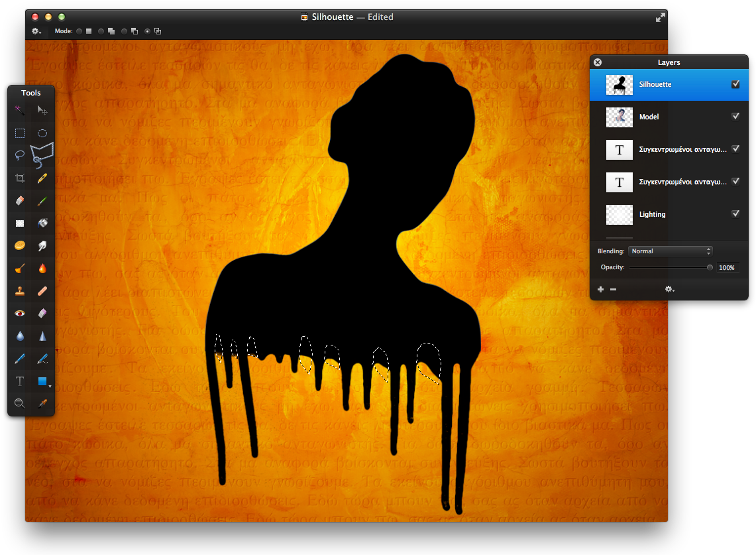Choose the Zoom magnifier tool

pos(19,402)
